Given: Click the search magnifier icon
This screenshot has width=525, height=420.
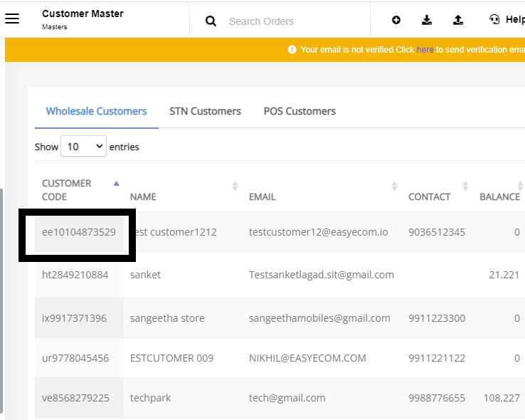Looking at the screenshot, I should pyautogui.click(x=211, y=21).
